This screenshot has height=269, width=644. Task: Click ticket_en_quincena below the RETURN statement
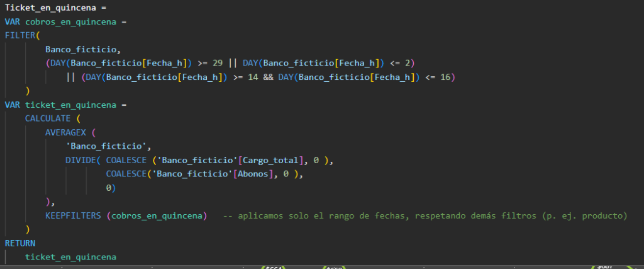click(x=70, y=257)
